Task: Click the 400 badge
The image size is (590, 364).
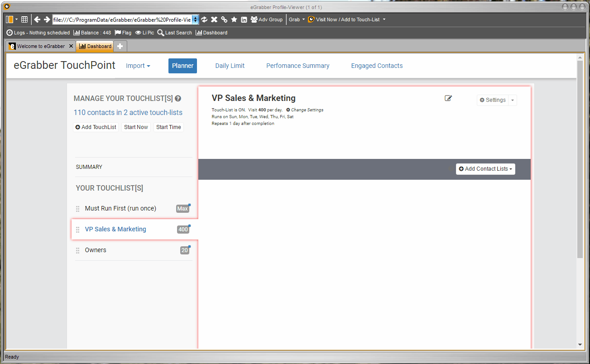Action: pos(183,230)
